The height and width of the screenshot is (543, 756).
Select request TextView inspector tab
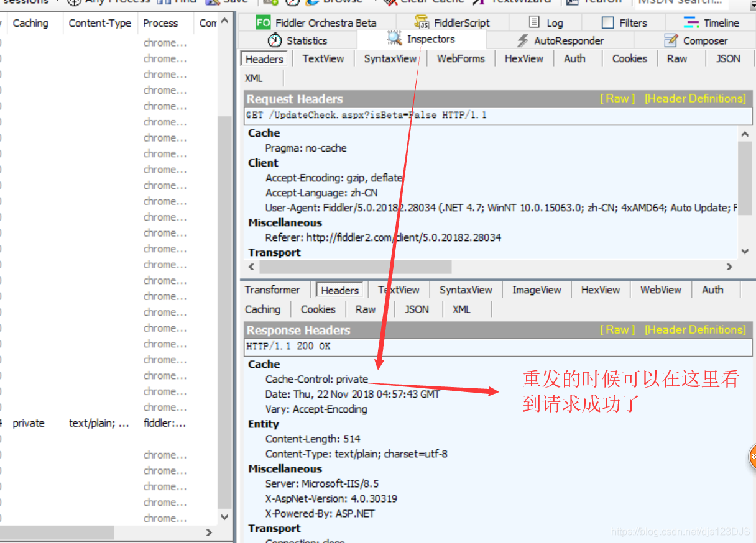323,58
